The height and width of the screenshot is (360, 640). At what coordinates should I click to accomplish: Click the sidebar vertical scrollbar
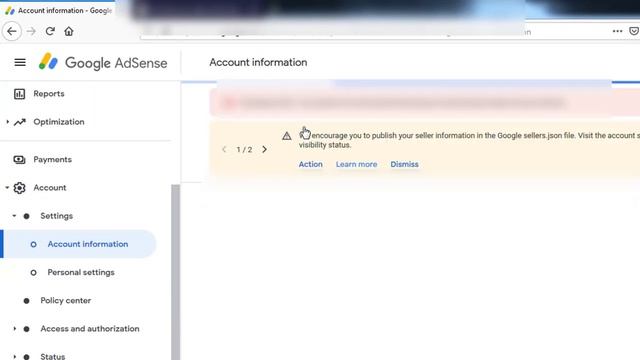point(176,272)
